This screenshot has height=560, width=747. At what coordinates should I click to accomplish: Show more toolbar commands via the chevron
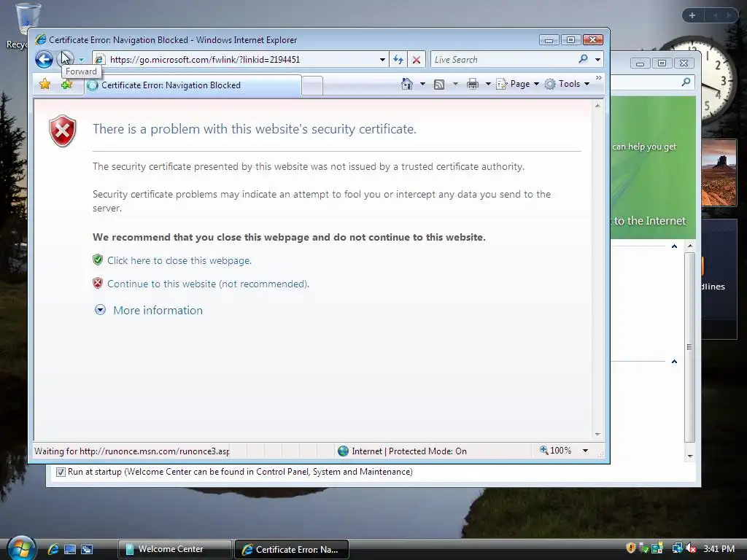click(x=598, y=77)
